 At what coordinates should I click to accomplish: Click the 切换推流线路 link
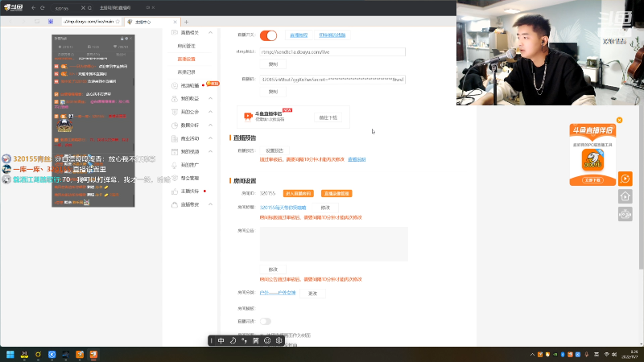(332, 35)
